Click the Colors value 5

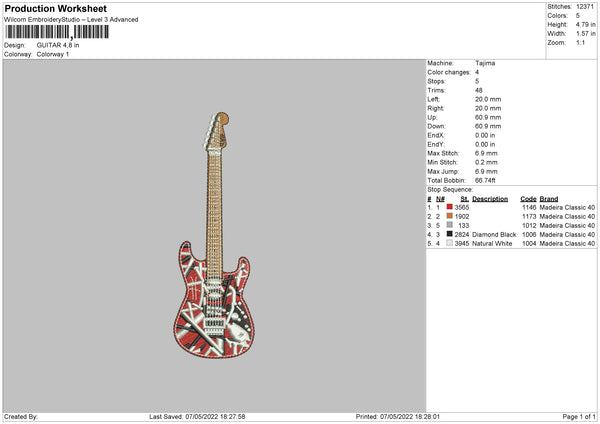[578, 16]
